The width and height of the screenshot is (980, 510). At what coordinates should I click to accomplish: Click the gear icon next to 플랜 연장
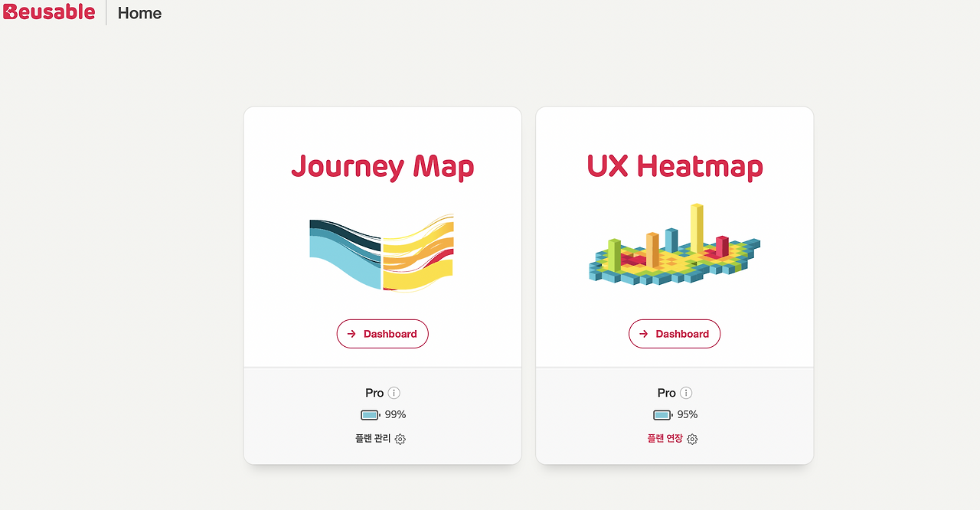pyautogui.click(x=693, y=440)
